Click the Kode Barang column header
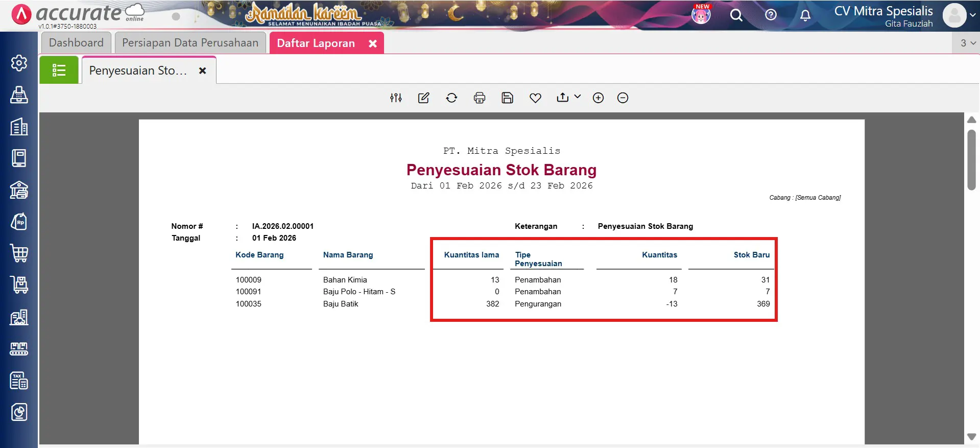This screenshot has width=980, height=448. tap(259, 254)
